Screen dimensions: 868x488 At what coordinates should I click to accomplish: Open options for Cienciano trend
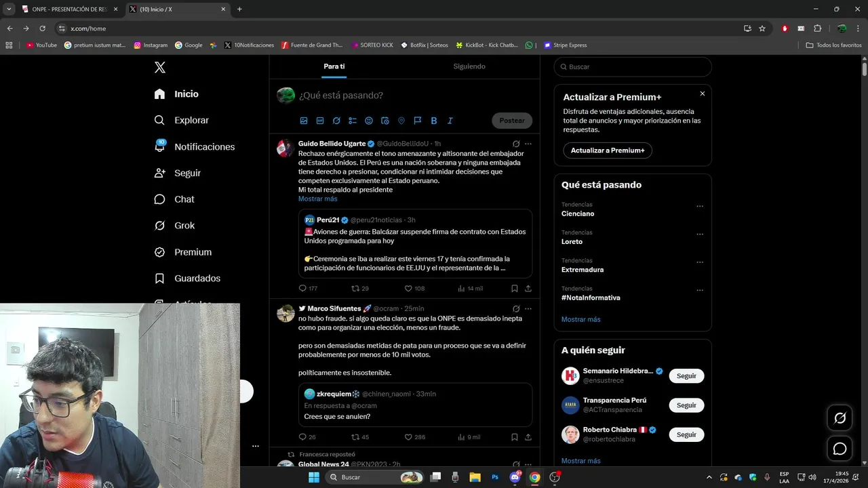pos(700,206)
